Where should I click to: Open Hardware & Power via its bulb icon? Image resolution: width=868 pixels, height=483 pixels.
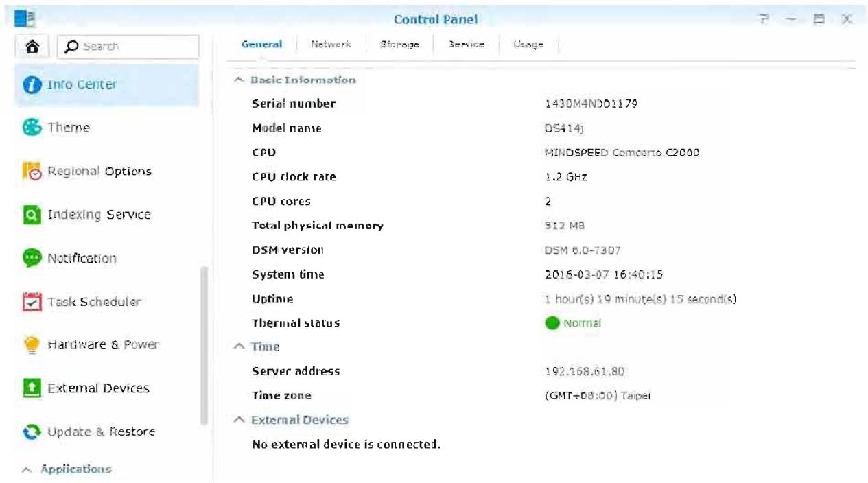tap(32, 345)
